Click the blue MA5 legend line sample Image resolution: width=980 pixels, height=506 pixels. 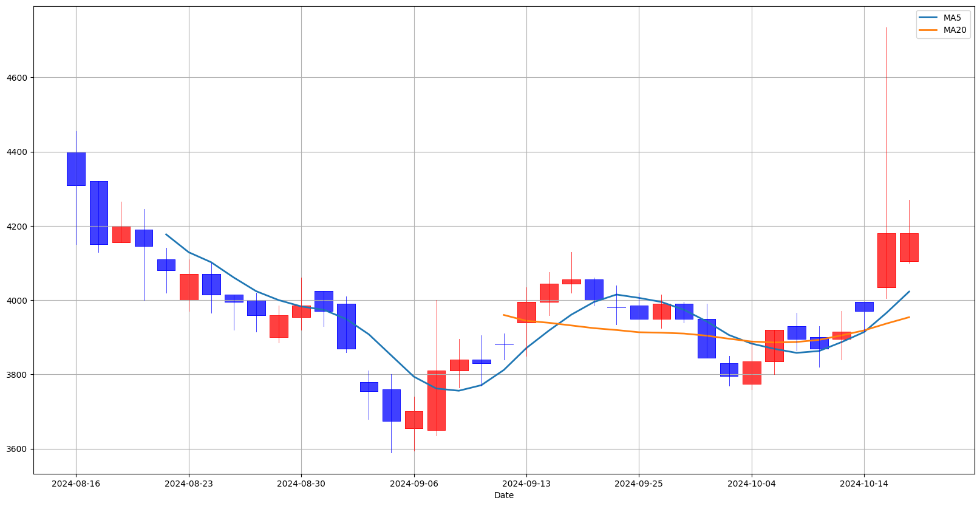[x=929, y=18]
